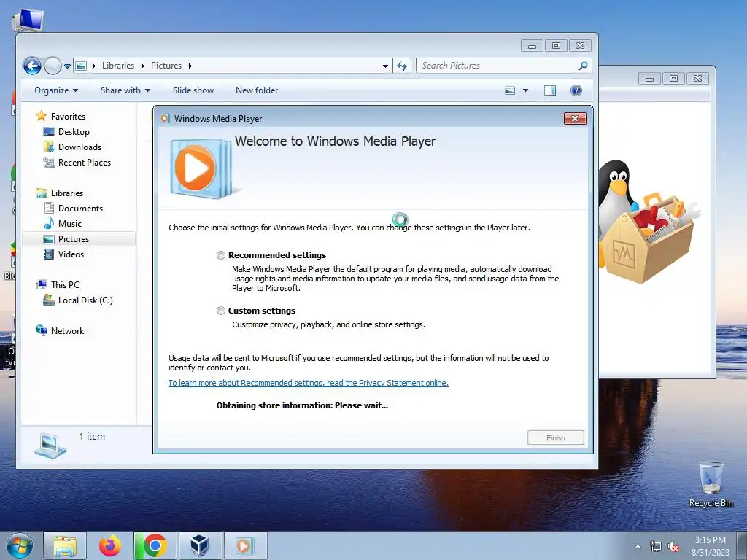This screenshot has height=560, width=747.
Task: Click the Music note icon in sidebar
Action: pyautogui.click(x=49, y=223)
